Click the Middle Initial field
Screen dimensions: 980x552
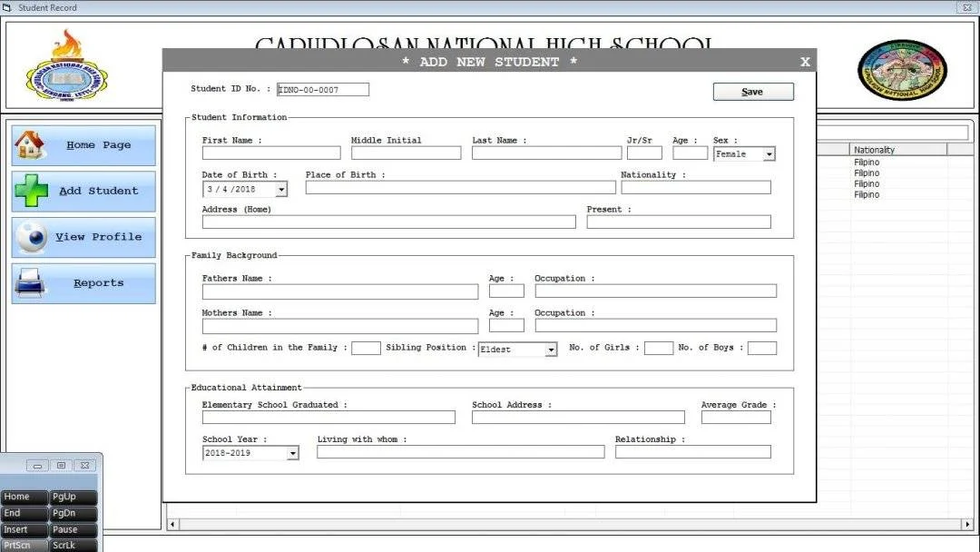click(406, 153)
